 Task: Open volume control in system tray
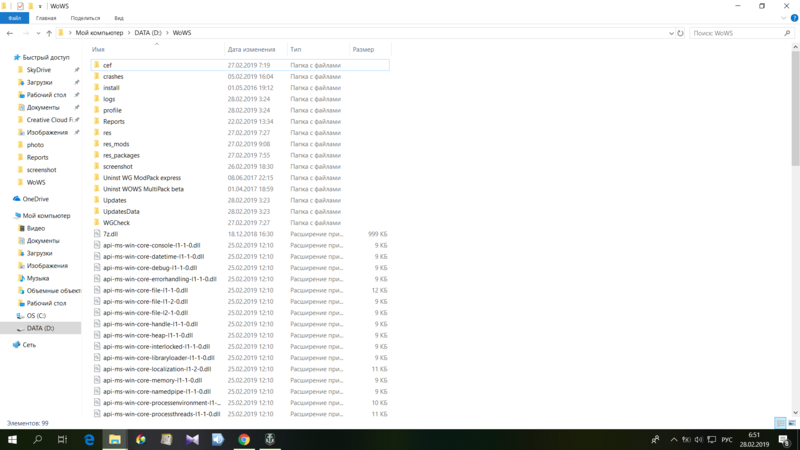click(698, 440)
